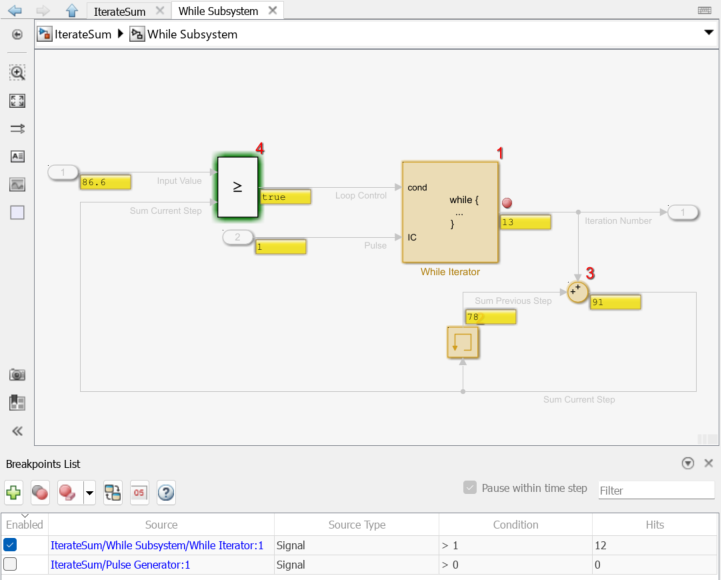Click the Zoom In tool in left palette

click(17, 73)
